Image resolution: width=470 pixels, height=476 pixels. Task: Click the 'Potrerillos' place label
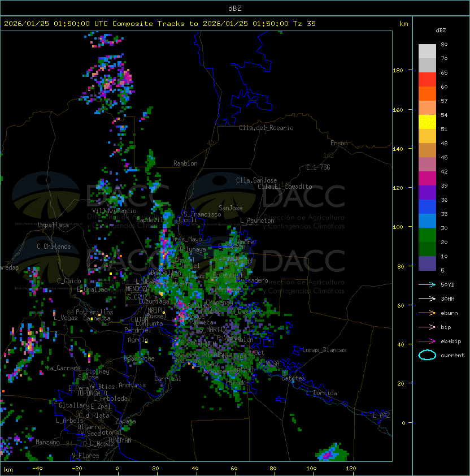[94, 312]
